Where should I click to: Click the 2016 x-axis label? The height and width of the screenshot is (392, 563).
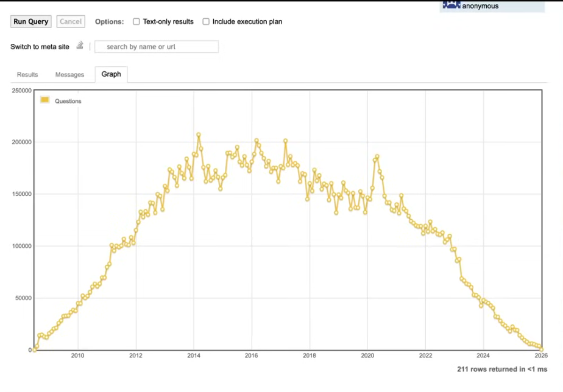coord(251,356)
